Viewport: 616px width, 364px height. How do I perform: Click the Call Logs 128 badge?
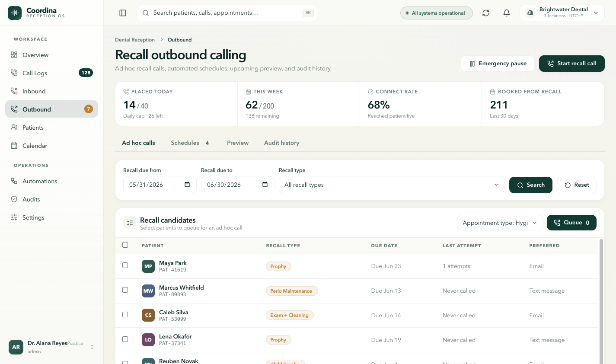coord(86,73)
